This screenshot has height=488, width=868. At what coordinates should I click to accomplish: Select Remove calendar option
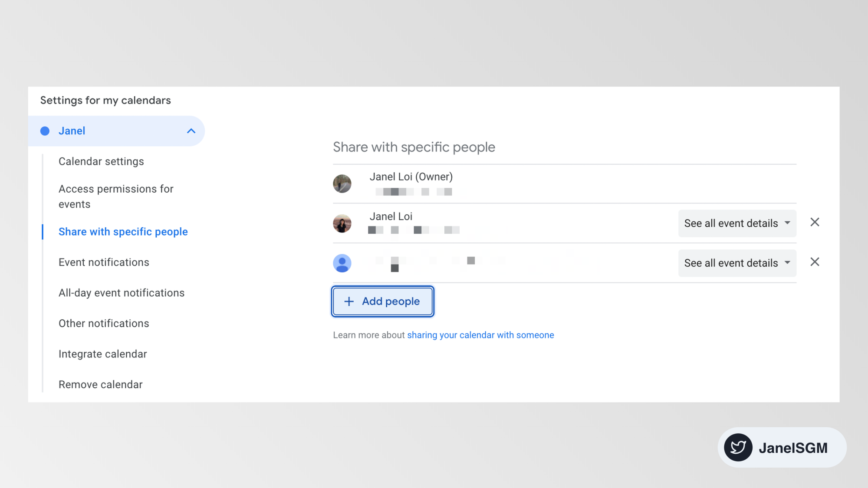(100, 384)
